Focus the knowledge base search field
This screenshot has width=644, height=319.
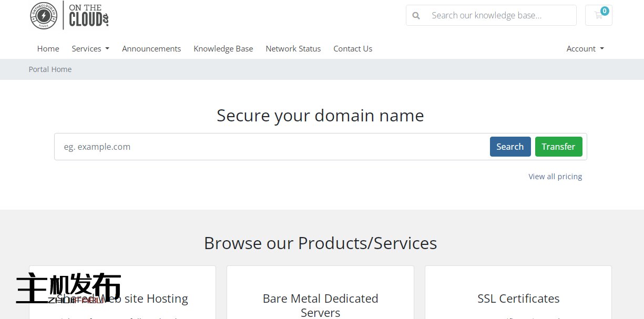click(x=499, y=16)
